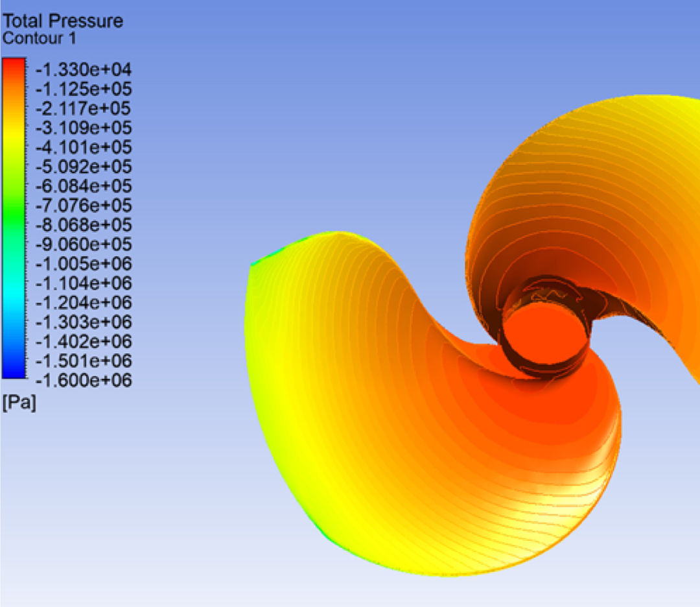The height and width of the screenshot is (607, 700).
Task: Click the [Pa] unit label
Action: coord(19,402)
